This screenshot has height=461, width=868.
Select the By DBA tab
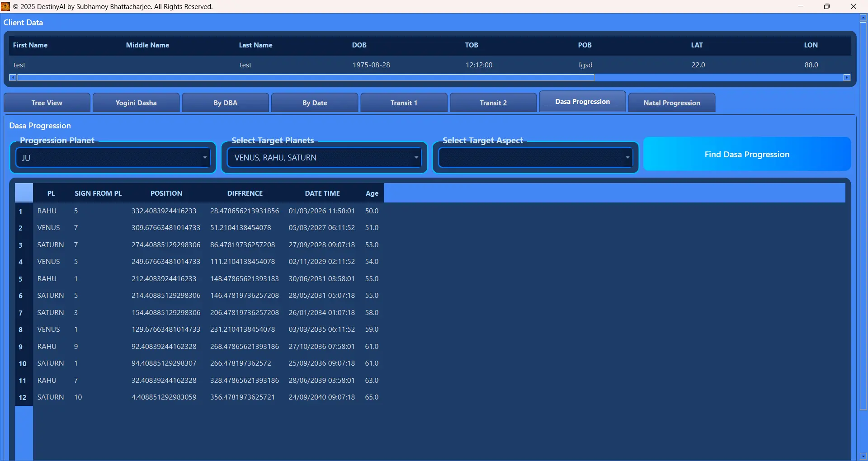click(x=225, y=103)
